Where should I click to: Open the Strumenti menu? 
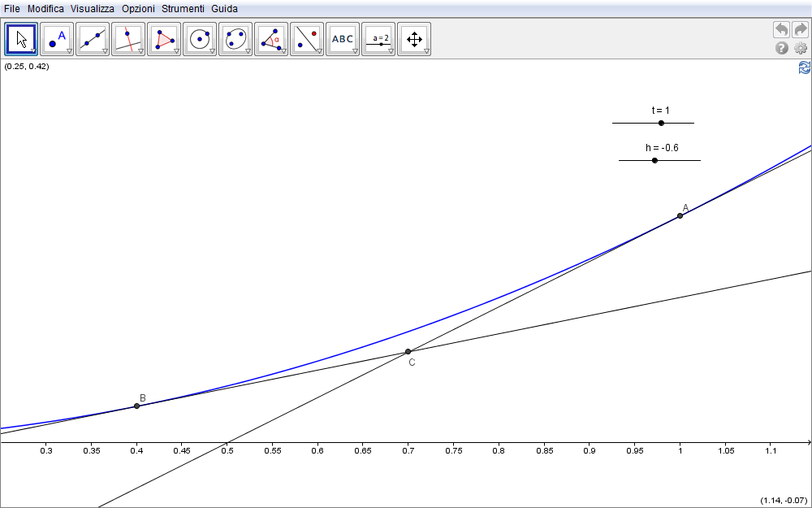coord(183,9)
